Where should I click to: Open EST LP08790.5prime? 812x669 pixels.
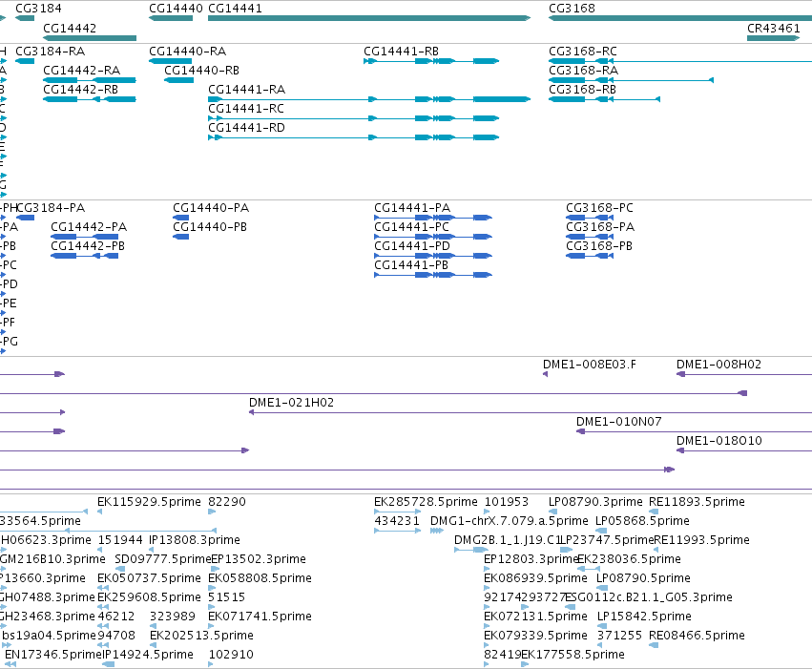[x=643, y=579]
